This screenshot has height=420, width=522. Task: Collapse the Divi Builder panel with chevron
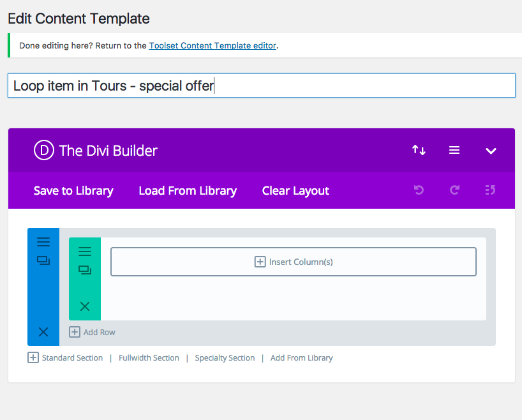coord(491,151)
